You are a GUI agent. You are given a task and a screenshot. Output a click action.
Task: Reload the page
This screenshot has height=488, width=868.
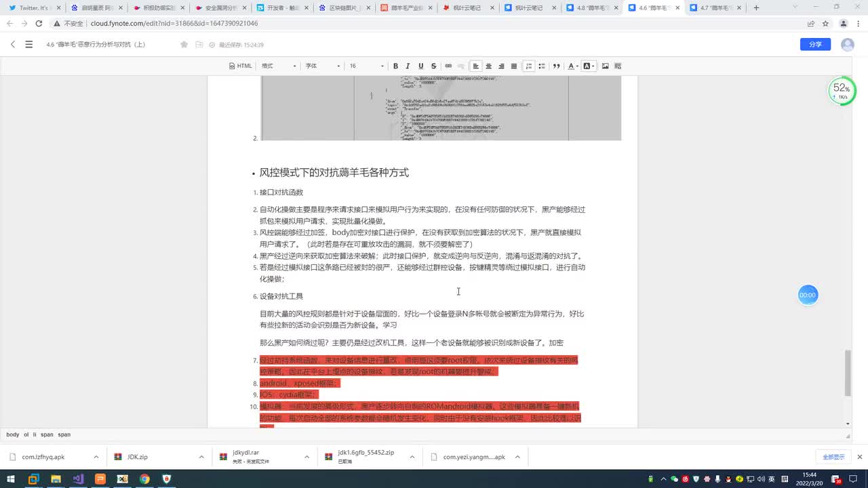39,23
